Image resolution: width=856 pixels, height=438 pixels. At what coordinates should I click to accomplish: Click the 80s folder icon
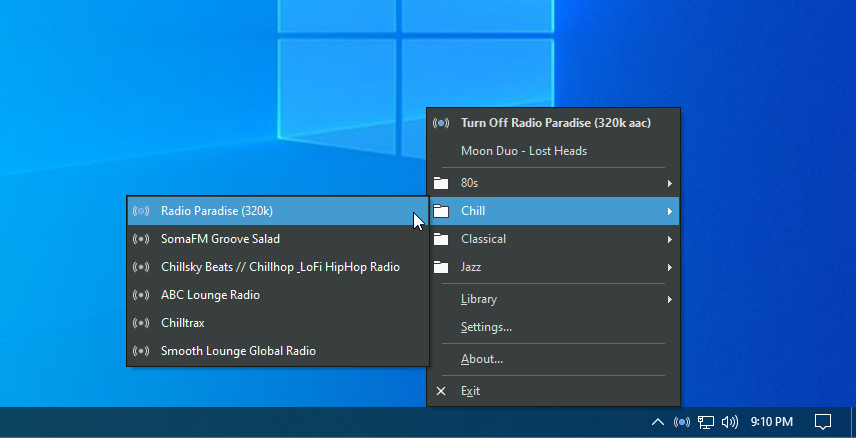click(441, 183)
